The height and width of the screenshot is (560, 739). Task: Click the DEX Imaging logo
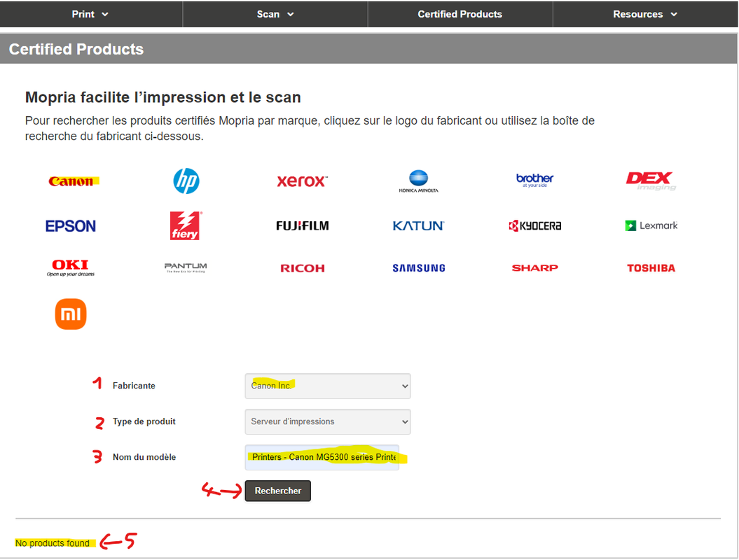click(651, 181)
